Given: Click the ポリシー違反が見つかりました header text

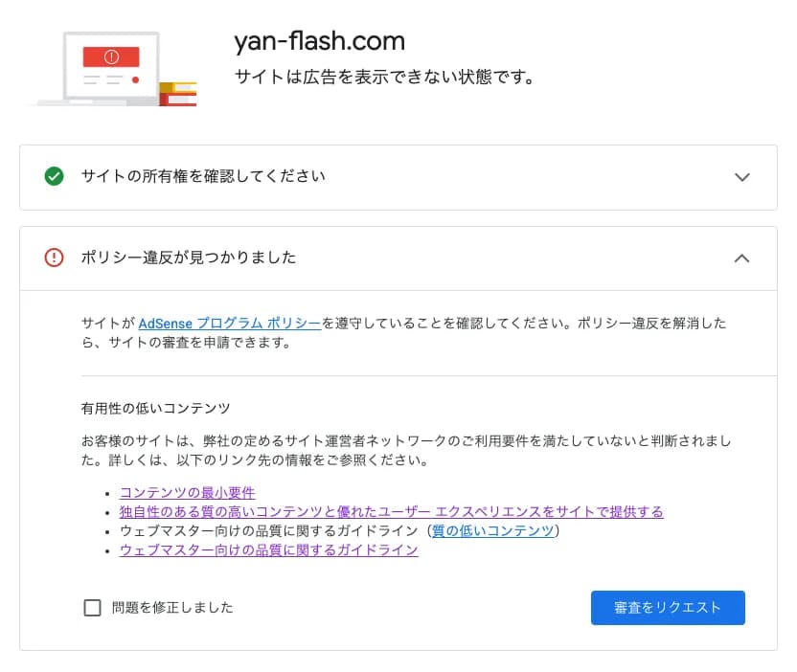Looking at the screenshot, I should 189,258.
